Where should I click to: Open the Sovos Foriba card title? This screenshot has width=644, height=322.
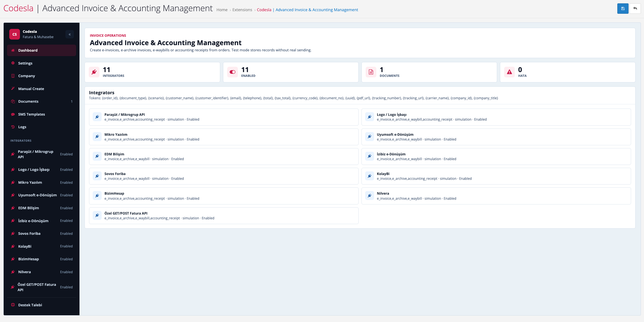coord(115,174)
